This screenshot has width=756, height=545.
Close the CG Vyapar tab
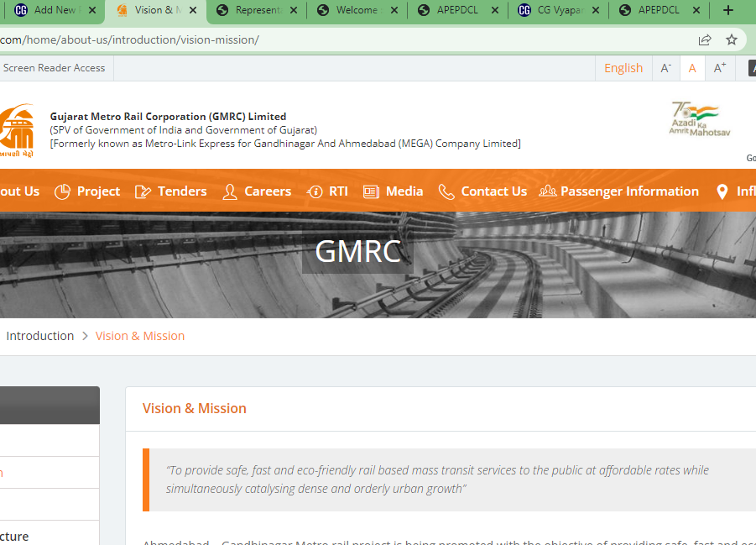coord(596,10)
